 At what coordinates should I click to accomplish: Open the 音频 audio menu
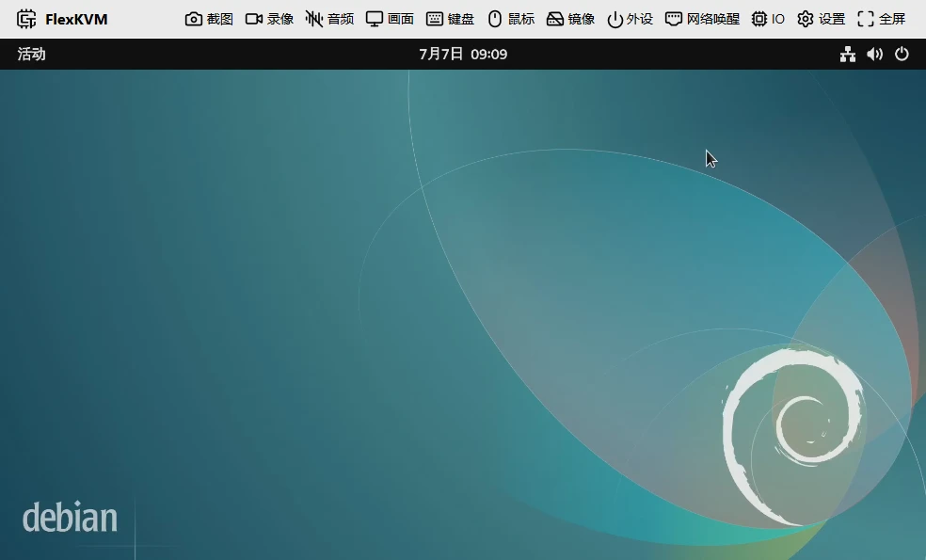tap(329, 19)
